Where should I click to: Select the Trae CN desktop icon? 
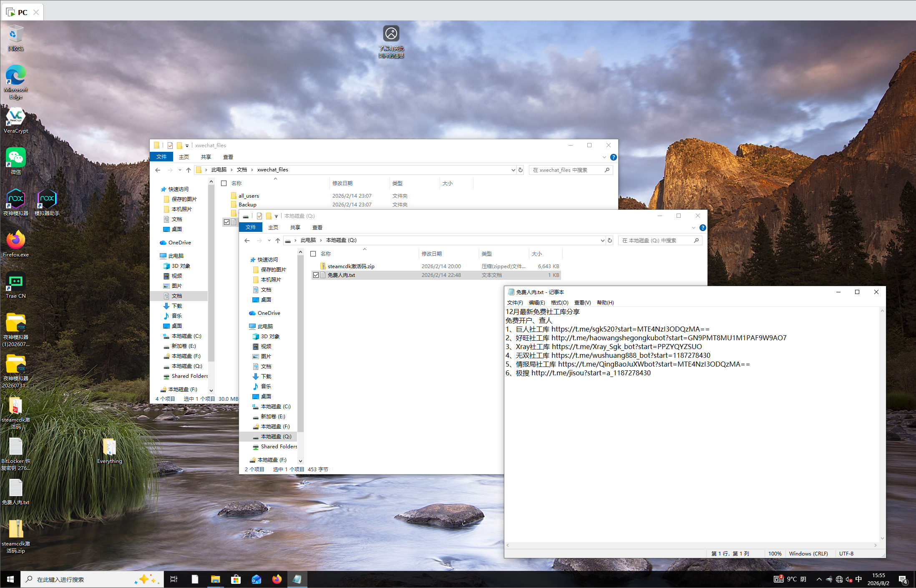[16, 285]
